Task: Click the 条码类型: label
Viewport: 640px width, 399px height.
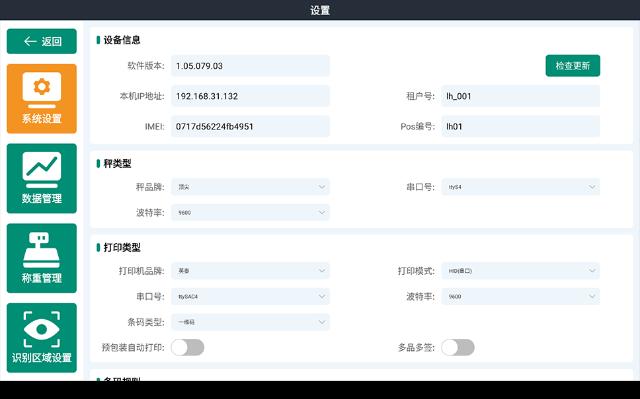Action: click(x=146, y=322)
